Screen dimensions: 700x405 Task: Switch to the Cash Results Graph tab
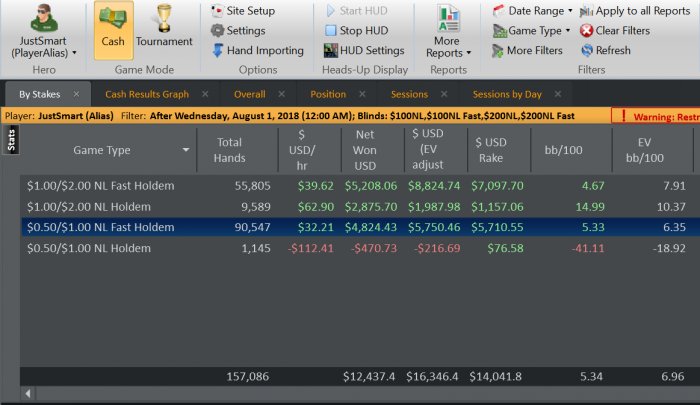(x=146, y=95)
